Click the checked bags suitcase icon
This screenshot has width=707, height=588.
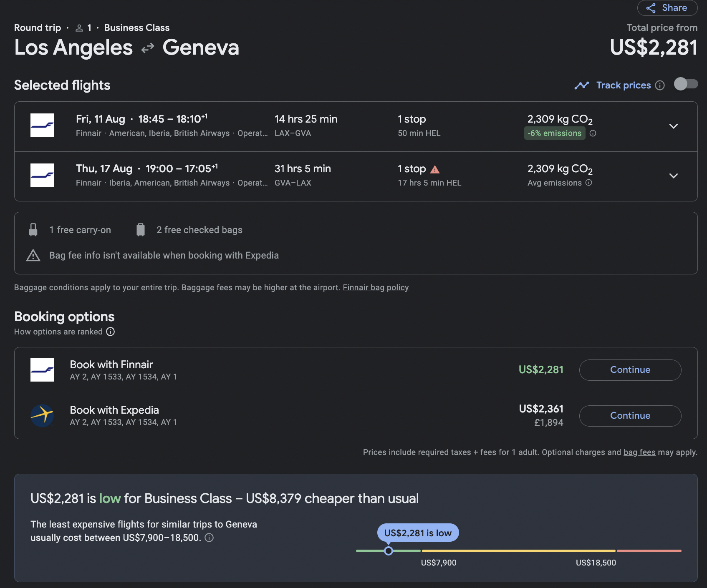[x=141, y=230]
